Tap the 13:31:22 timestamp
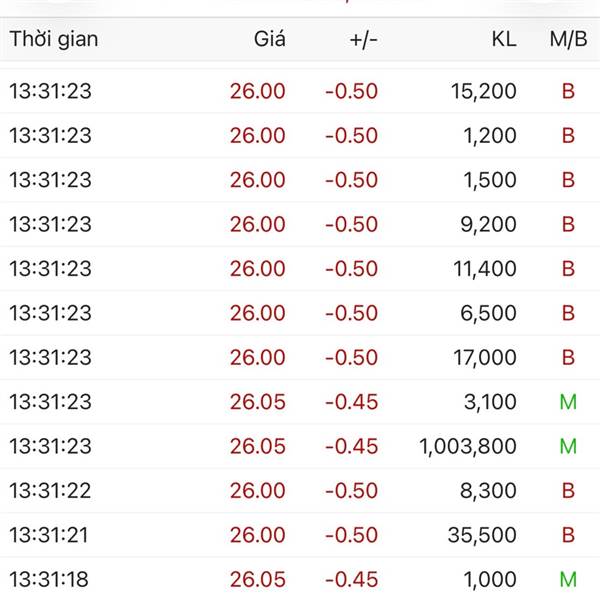The image size is (600, 600). 50,490
